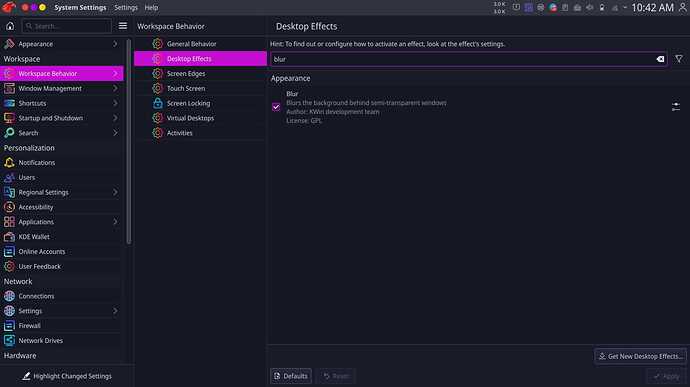Click the Applications grid icon
Image resolution: width=690 pixels, height=387 pixels.
coord(9,221)
